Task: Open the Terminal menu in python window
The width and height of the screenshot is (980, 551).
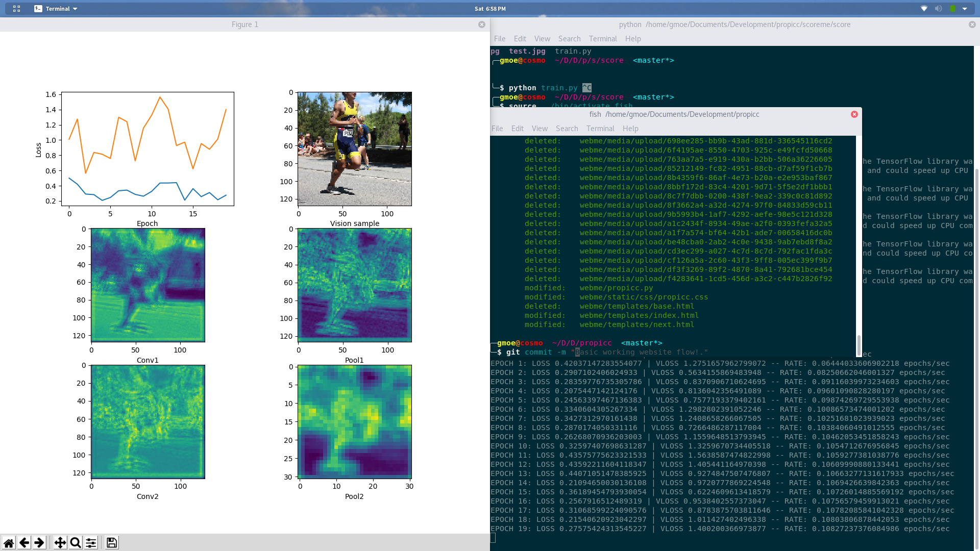Action: click(603, 39)
